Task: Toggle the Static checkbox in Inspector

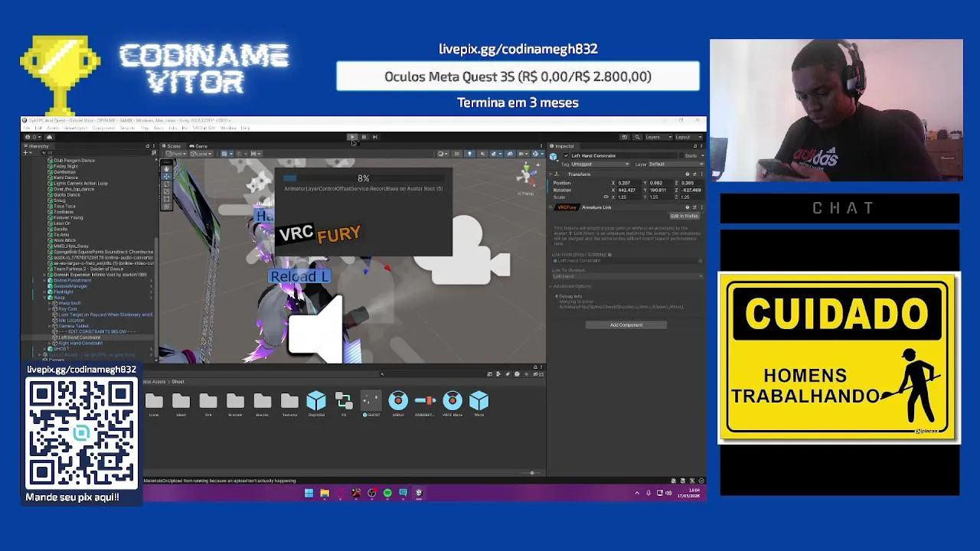Action: click(x=681, y=155)
